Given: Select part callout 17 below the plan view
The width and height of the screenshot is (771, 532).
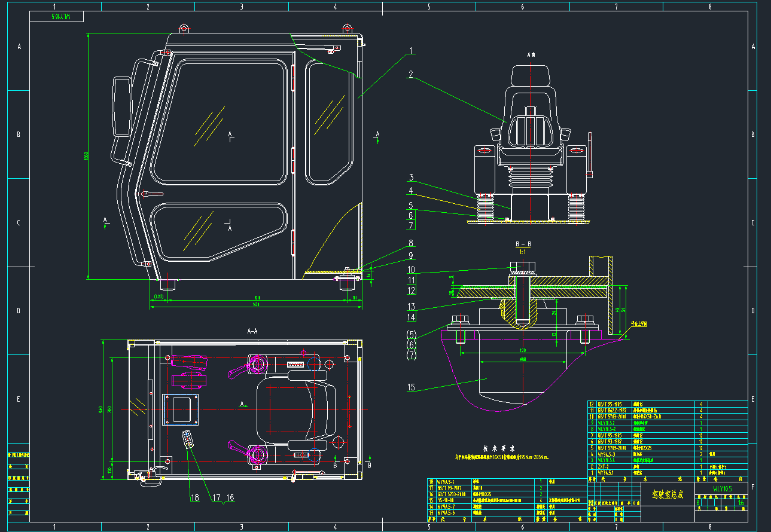Looking at the screenshot, I should click(x=217, y=497).
